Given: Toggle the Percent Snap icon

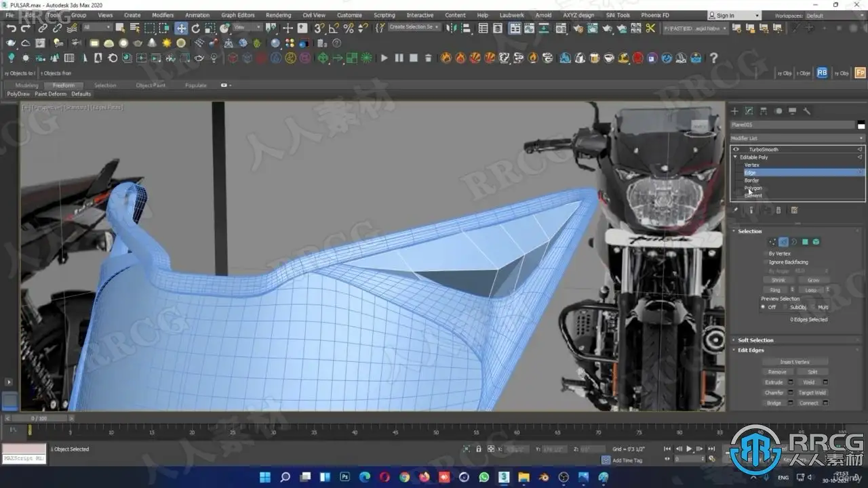Looking at the screenshot, I should (349, 28).
